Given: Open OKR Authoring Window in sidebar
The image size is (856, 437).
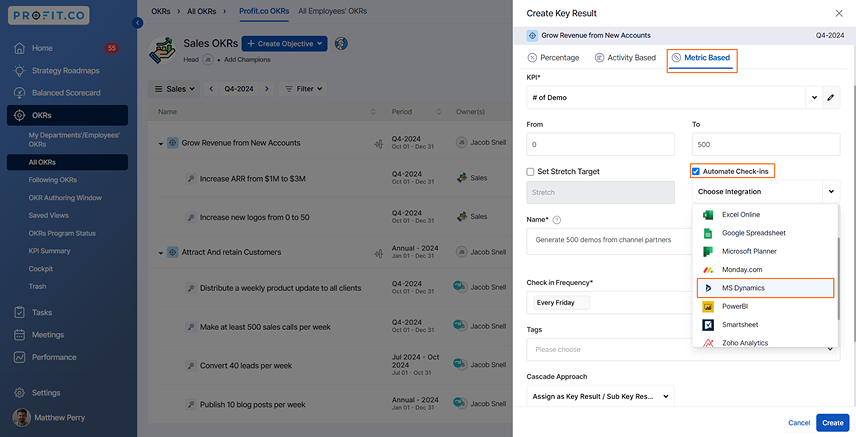Looking at the screenshot, I should click(65, 198).
